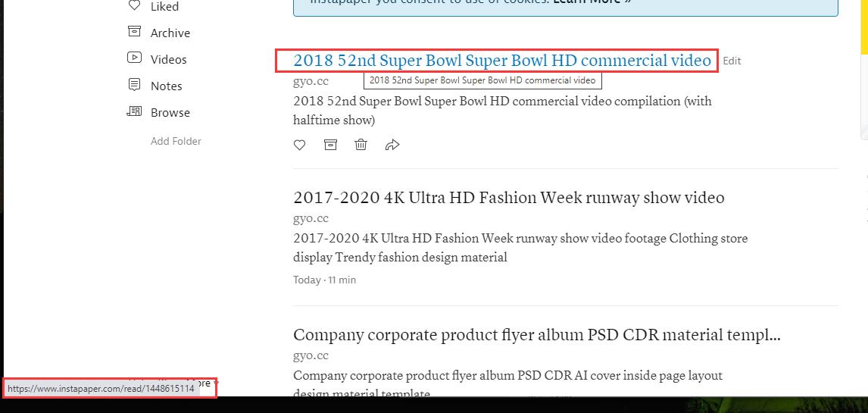The image size is (868, 413).
Task: Click the Browse newspaper icon in sidebar
Action: pyautogui.click(x=134, y=111)
